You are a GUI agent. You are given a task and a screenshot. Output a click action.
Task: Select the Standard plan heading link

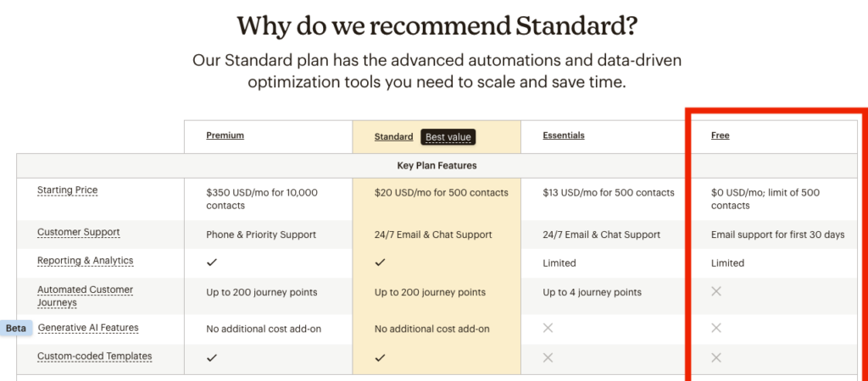coord(393,136)
